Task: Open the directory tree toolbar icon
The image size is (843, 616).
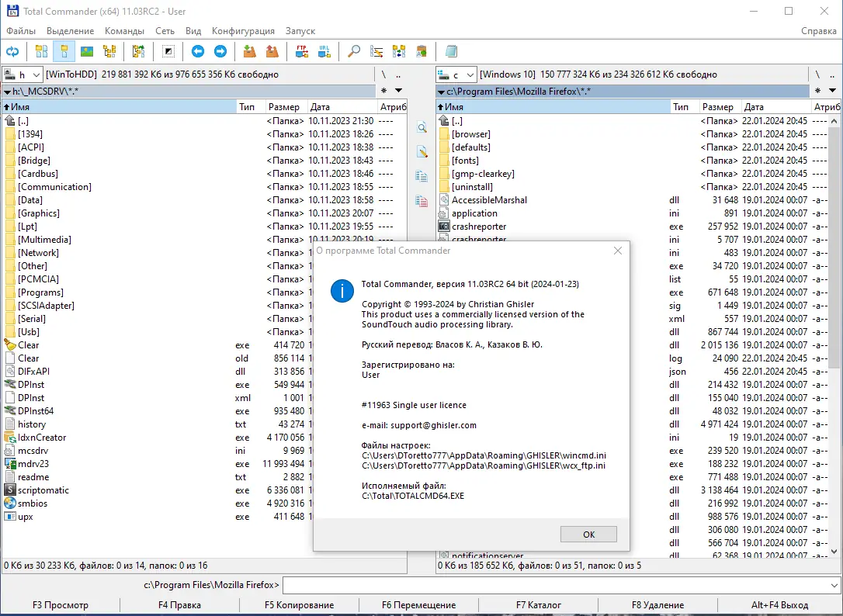Action: click(109, 52)
